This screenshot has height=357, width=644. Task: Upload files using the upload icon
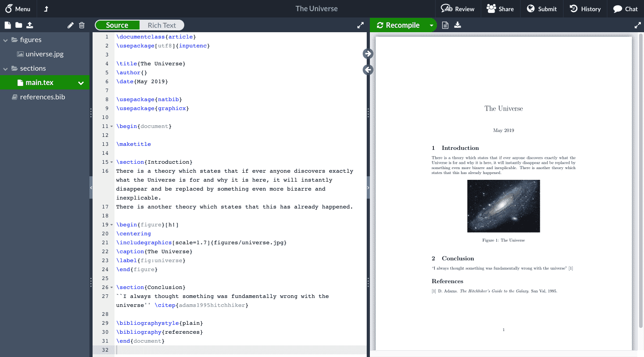pos(29,25)
